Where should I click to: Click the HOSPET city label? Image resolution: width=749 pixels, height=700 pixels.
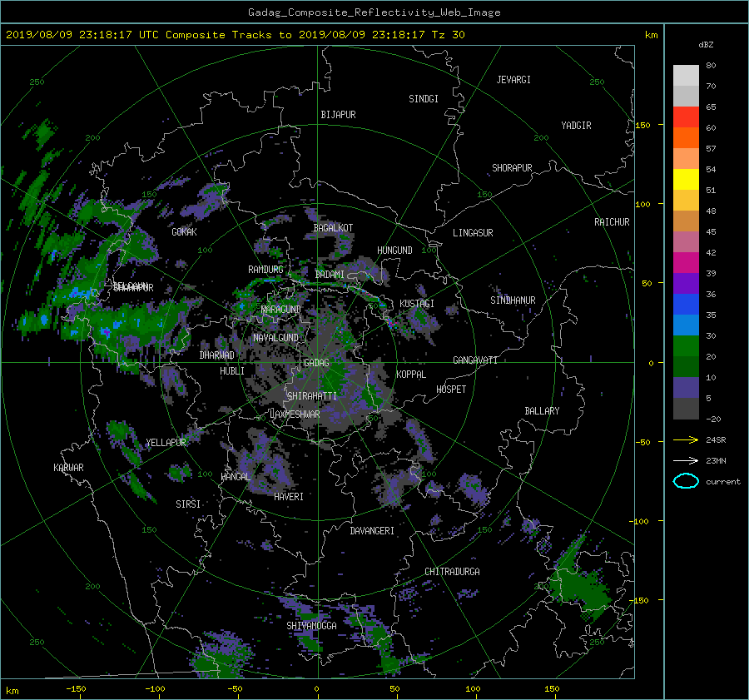tap(451, 390)
